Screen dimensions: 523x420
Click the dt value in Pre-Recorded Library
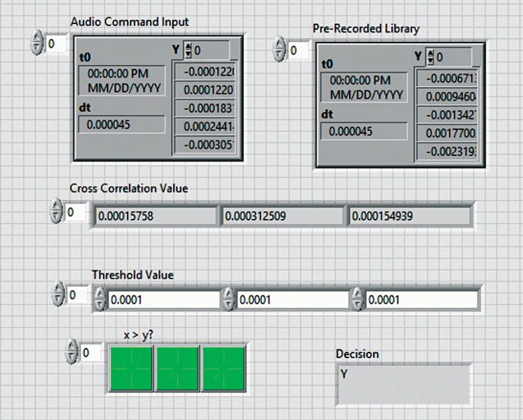coord(364,131)
